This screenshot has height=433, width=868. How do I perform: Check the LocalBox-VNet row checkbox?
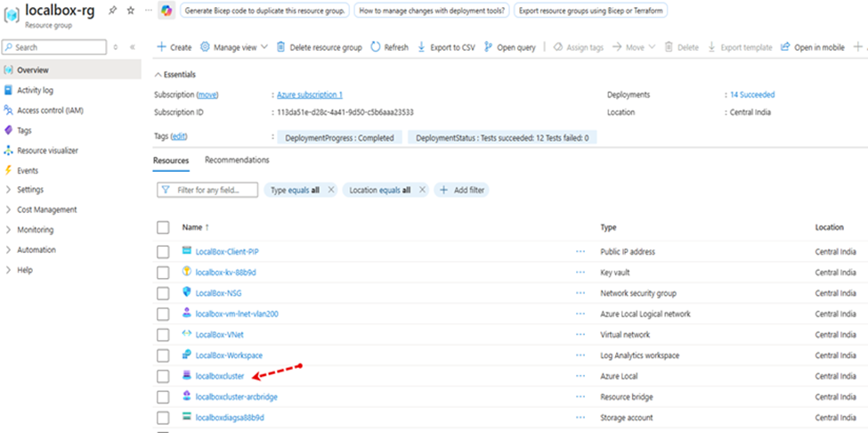point(163,335)
